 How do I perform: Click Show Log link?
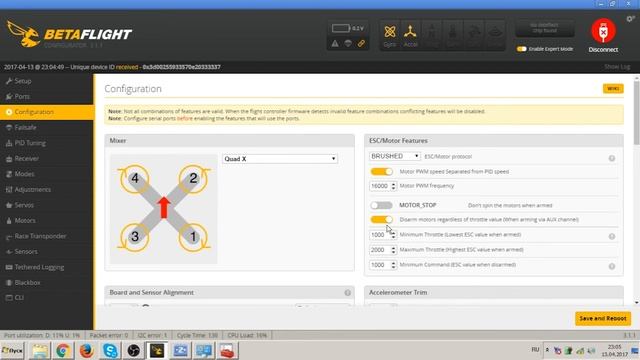617,67
